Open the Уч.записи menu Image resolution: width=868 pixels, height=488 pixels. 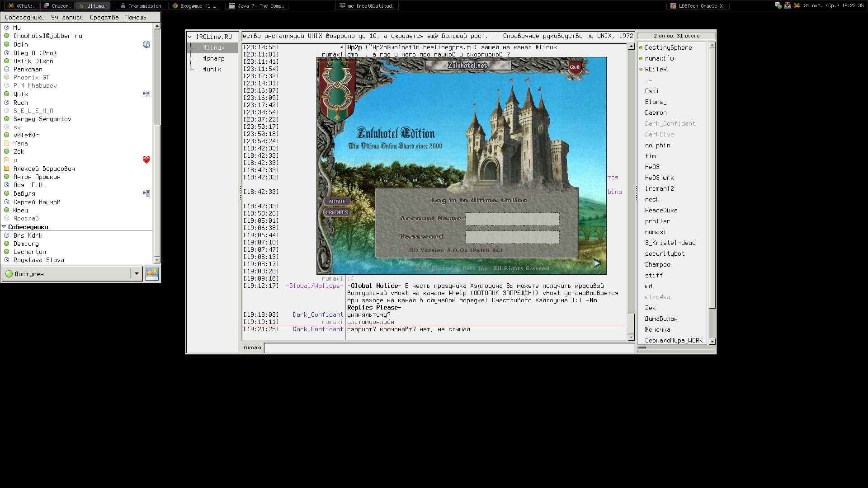point(67,17)
